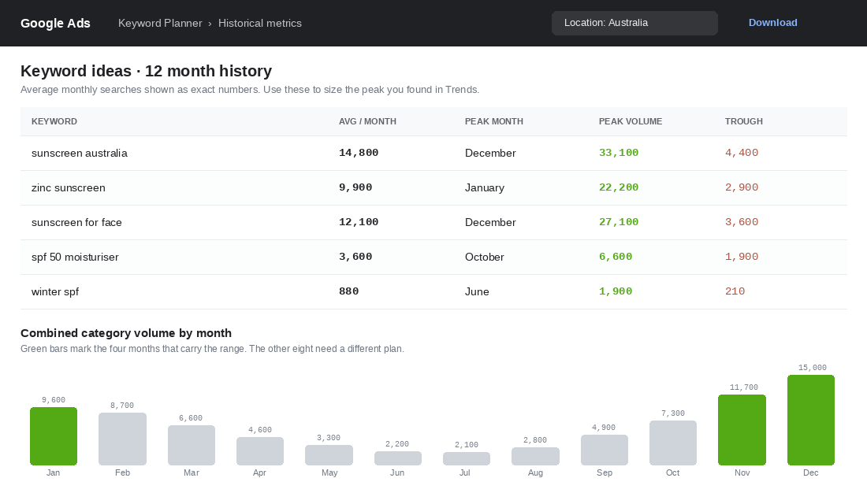
Task: Click trough value 4,400
Action: pyautogui.click(x=742, y=153)
